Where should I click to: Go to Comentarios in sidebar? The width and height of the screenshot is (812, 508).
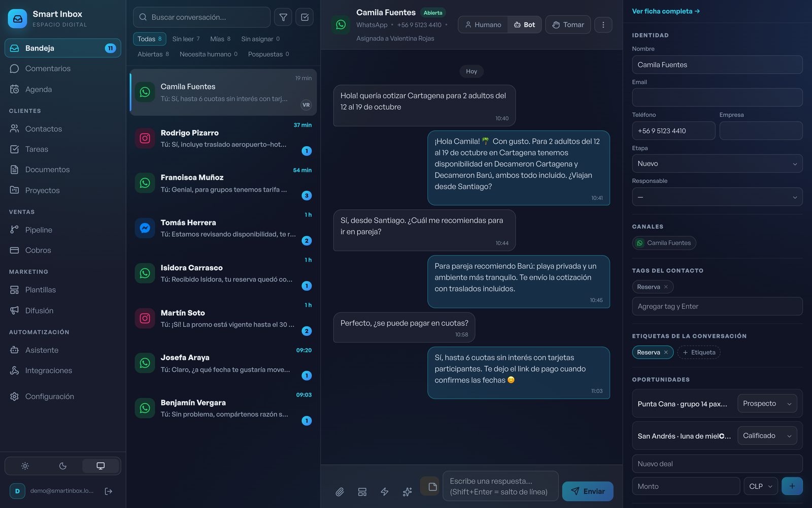[63, 69]
